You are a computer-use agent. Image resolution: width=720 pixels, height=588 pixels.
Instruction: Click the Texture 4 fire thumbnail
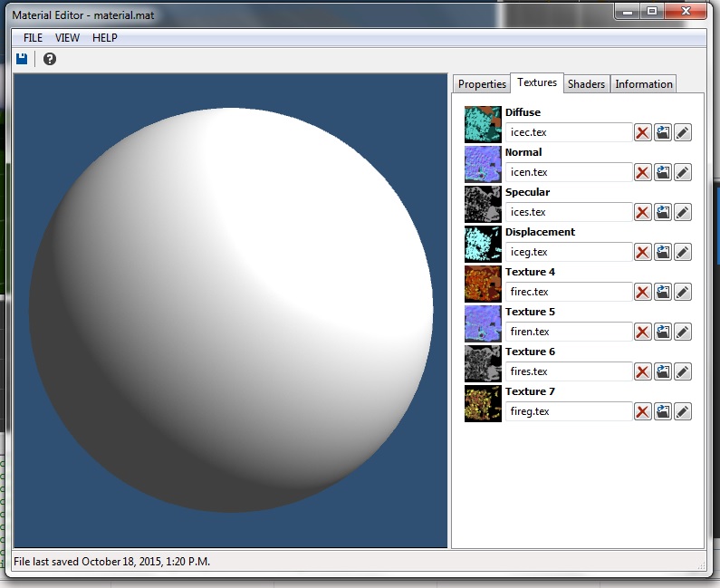(483, 284)
